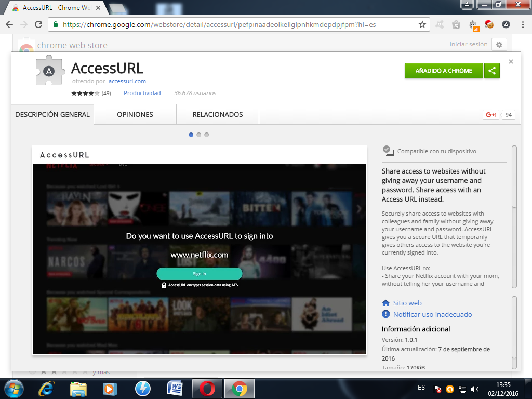Click the compatible device check icon

coord(388,151)
